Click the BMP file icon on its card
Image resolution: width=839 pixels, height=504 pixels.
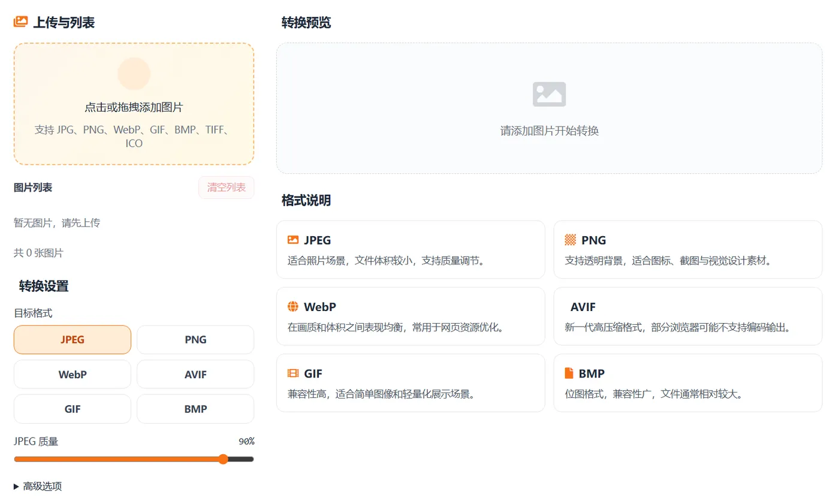(571, 373)
